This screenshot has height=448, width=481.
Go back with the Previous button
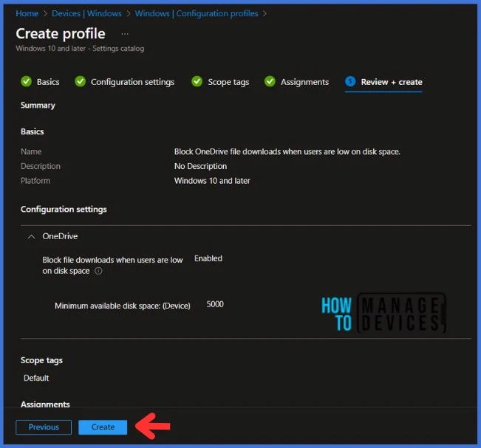pos(44,427)
